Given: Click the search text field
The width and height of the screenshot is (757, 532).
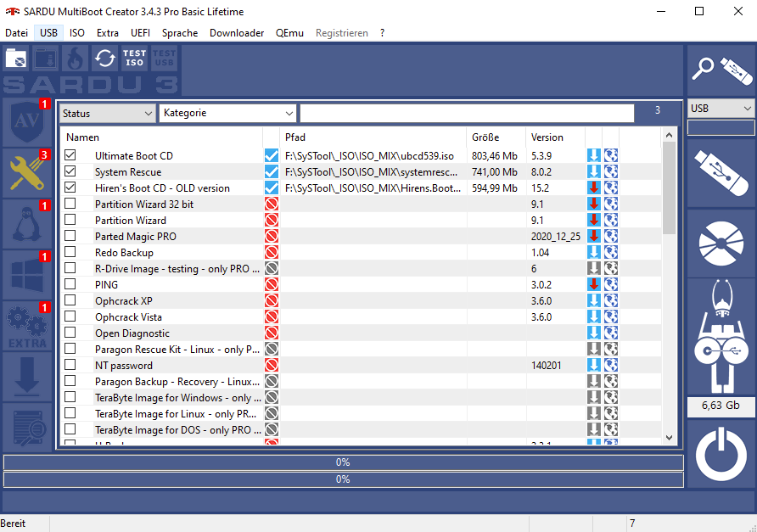Looking at the screenshot, I should 467,114.
